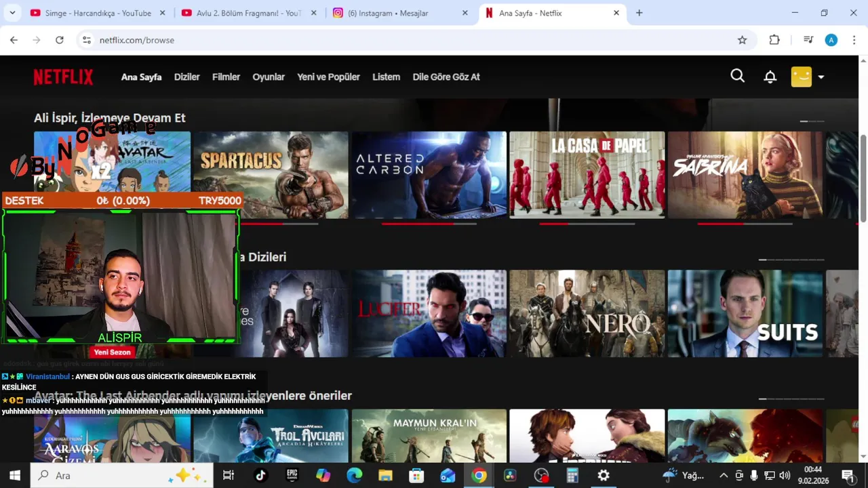Image resolution: width=868 pixels, height=488 pixels.
Task: Open Outlook from the taskbar
Action: [448, 475]
